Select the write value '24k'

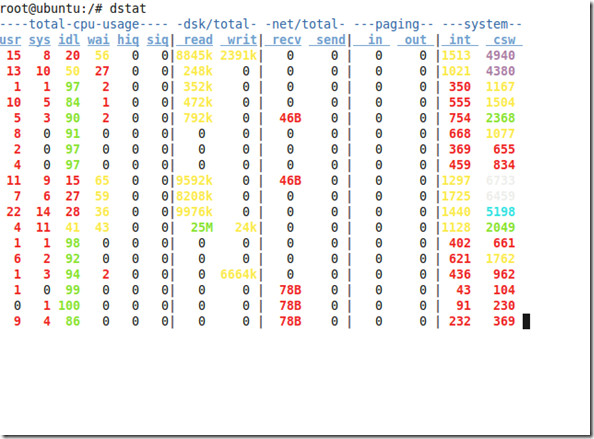pos(246,227)
